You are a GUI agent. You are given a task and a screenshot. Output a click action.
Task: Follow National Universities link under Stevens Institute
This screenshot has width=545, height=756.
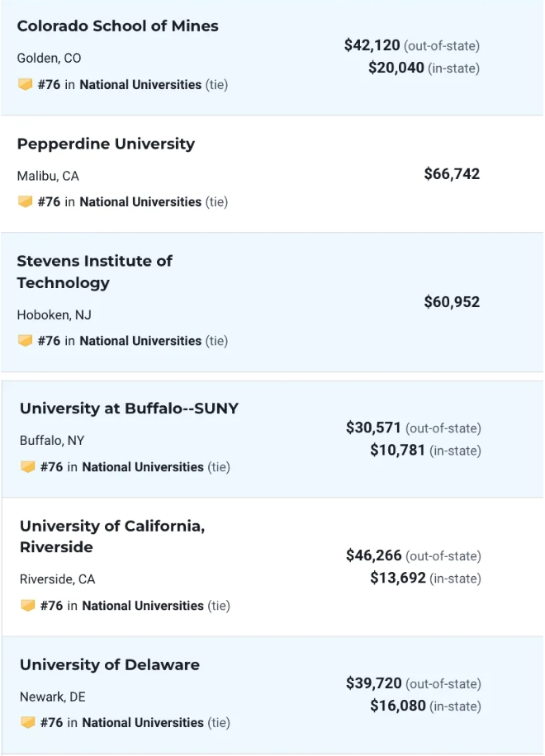click(140, 340)
